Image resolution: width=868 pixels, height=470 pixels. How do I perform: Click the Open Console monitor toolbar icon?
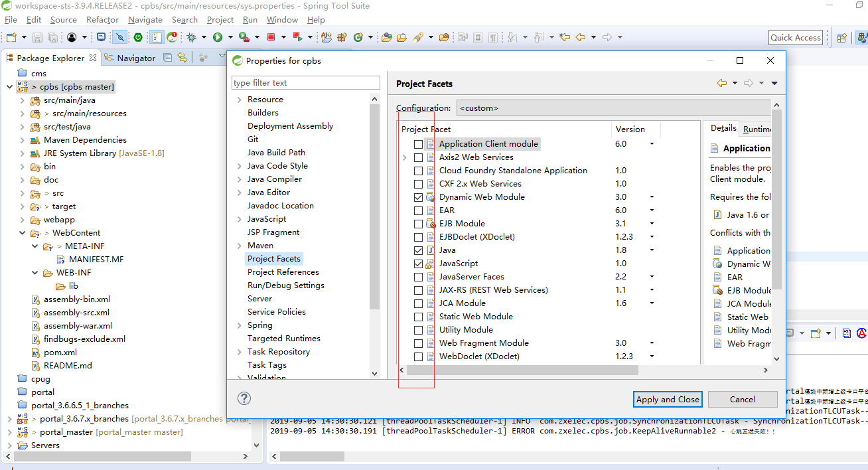(101, 37)
